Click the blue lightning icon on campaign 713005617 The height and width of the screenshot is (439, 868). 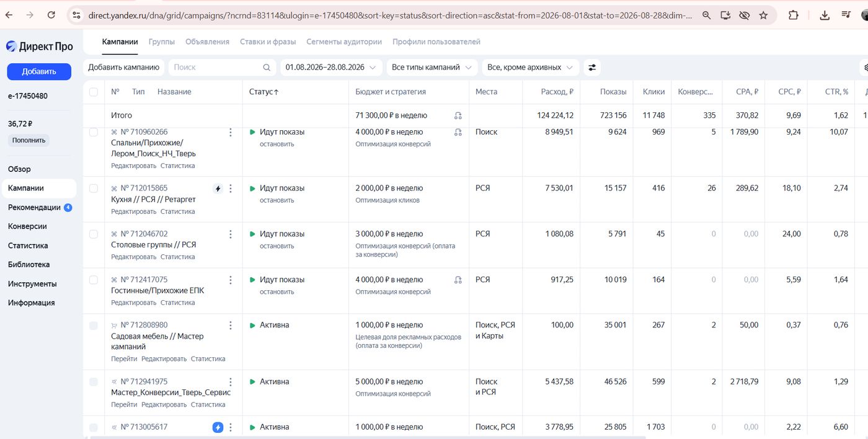pos(218,427)
